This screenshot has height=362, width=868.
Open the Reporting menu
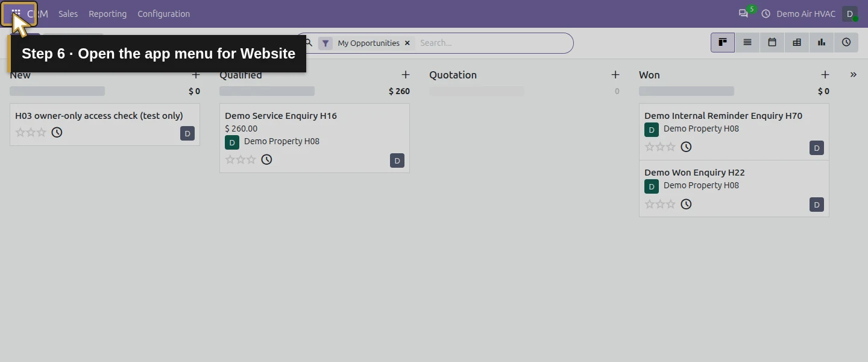[x=108, y=14]
